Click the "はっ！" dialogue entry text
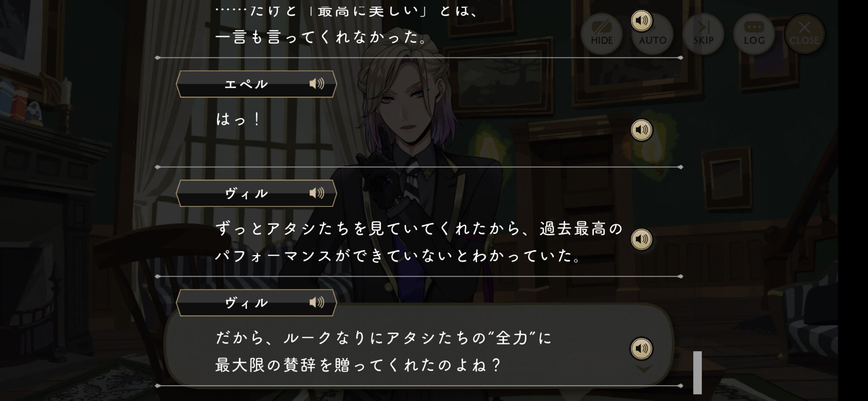Screen dimensions: 868x401 pos(238,119)
